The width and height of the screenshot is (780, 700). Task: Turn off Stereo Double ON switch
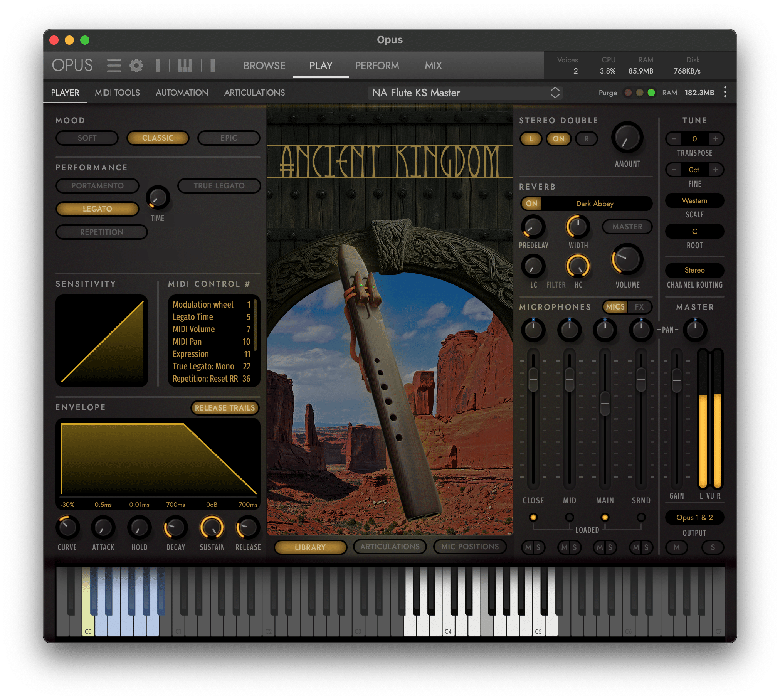point(558,139)
